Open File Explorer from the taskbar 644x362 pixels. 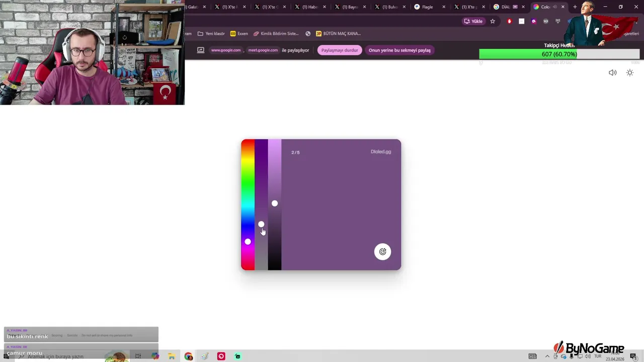(172, 356)
